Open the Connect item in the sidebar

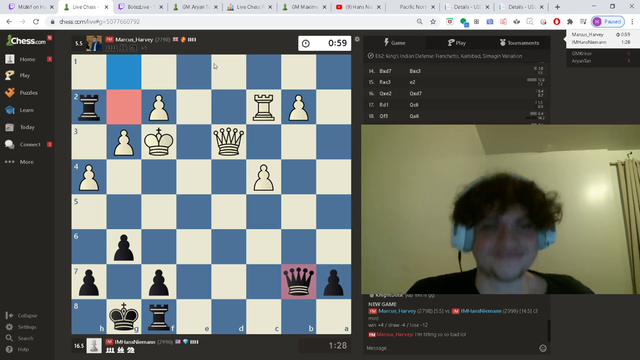tap(29, 144)
